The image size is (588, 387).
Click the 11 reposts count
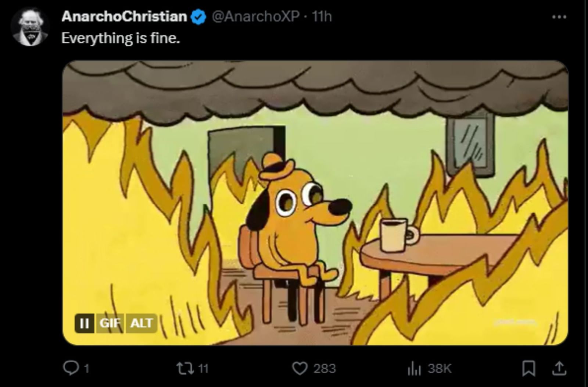pyautogui.click(x=203, y=368)
